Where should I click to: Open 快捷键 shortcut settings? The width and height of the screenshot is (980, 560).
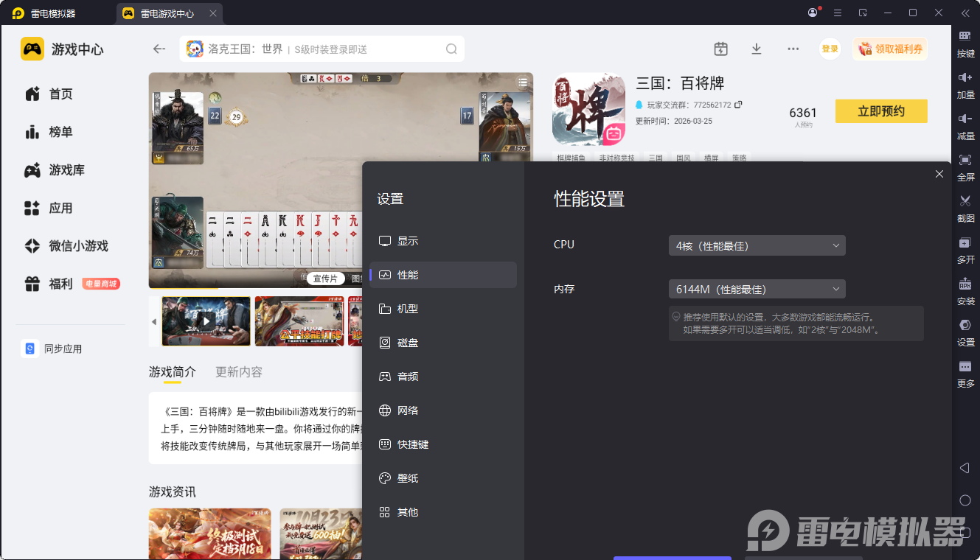443,444
